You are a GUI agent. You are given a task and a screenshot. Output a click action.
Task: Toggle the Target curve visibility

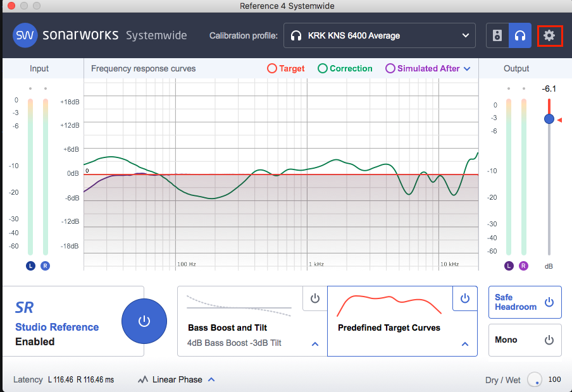click(285, 68)
